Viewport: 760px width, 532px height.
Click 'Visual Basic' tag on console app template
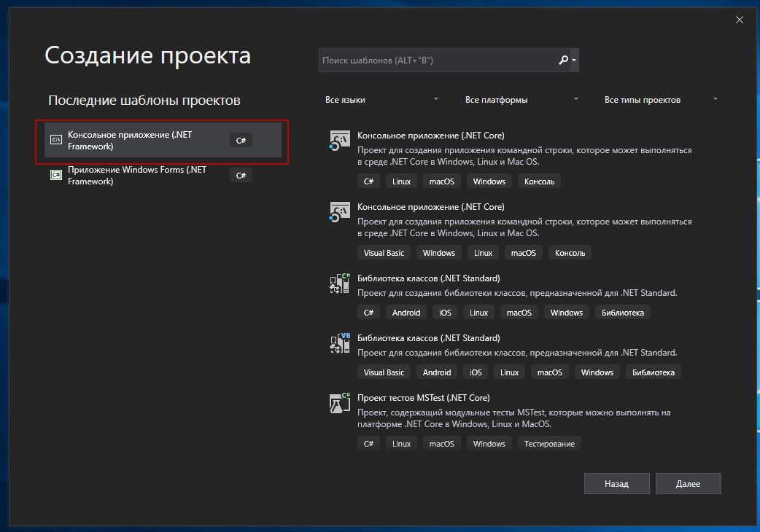click(384, 253)
